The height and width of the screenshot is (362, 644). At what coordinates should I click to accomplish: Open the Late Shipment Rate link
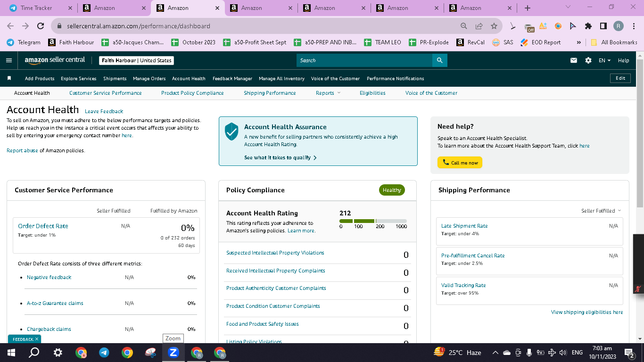click(x=464, y=226)
